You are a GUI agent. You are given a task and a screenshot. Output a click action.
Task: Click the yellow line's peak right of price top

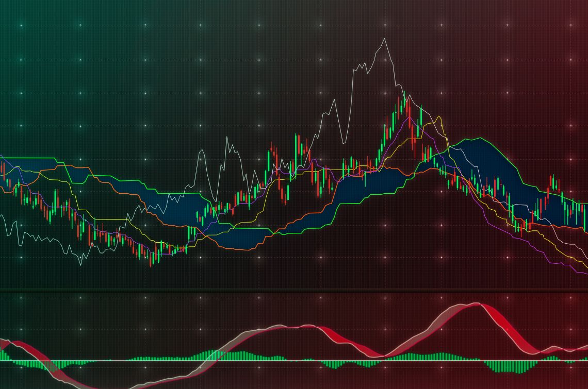439,117
